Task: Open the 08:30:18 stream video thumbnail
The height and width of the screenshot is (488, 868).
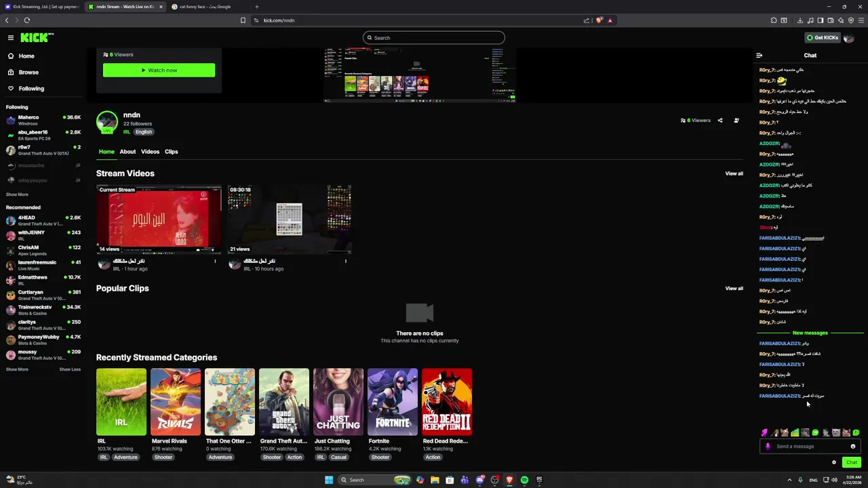Action: (290, 219)
